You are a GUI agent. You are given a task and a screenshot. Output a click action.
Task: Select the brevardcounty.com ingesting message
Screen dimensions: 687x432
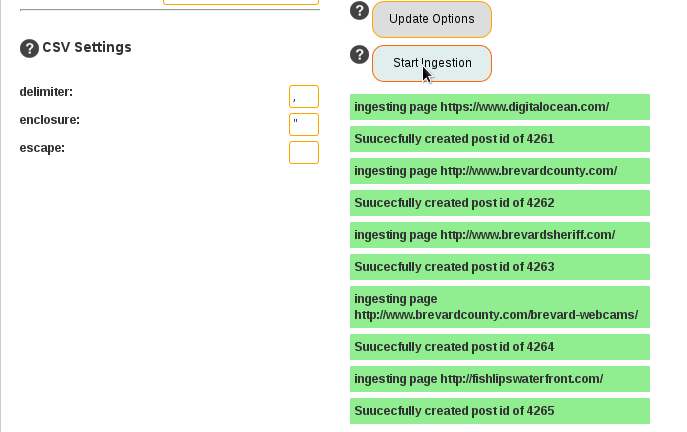pyautogui.click(x=499, y=171)
